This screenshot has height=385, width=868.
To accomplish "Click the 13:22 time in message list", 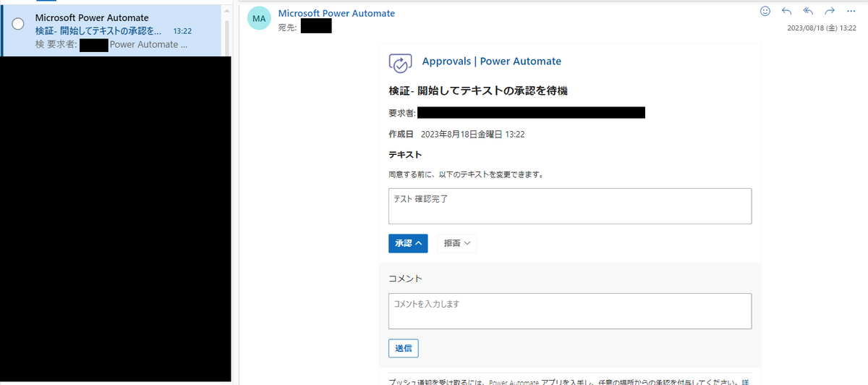I will pyautogui.click(x=182, y=32).
